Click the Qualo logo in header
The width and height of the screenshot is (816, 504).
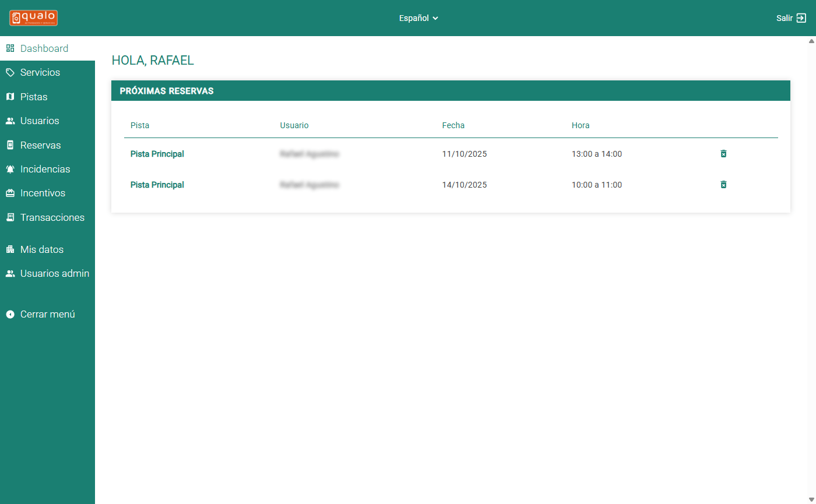33,18
